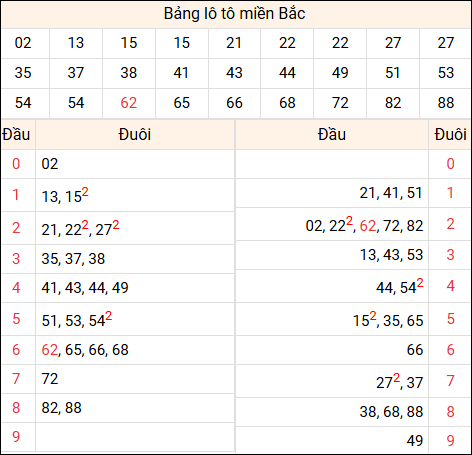Select the right table row '13, 43, 53'

(x=332, y=255)
